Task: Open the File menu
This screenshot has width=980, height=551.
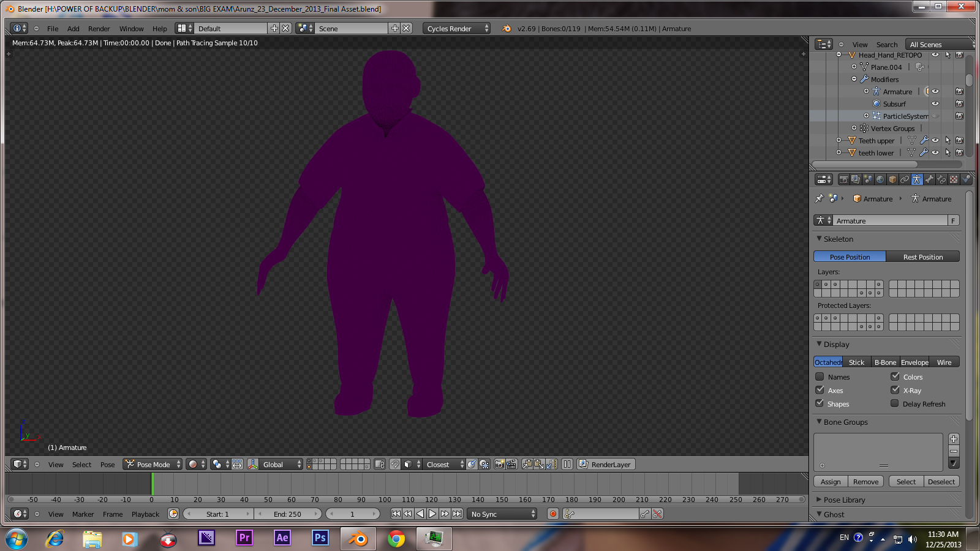Action: (53, 28)
